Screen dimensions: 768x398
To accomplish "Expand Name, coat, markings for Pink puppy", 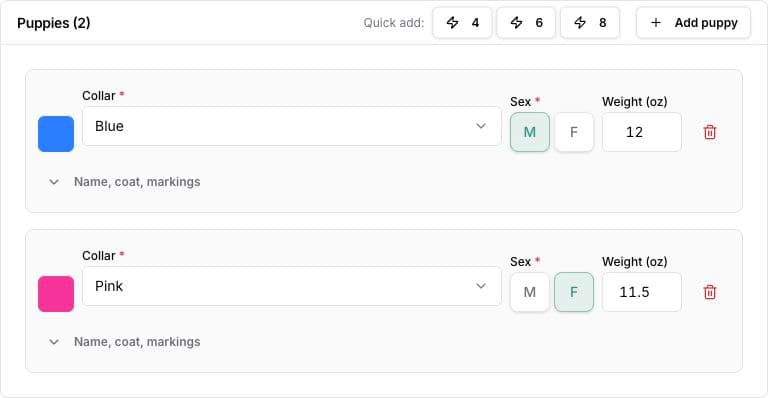I will click(124, 342).
